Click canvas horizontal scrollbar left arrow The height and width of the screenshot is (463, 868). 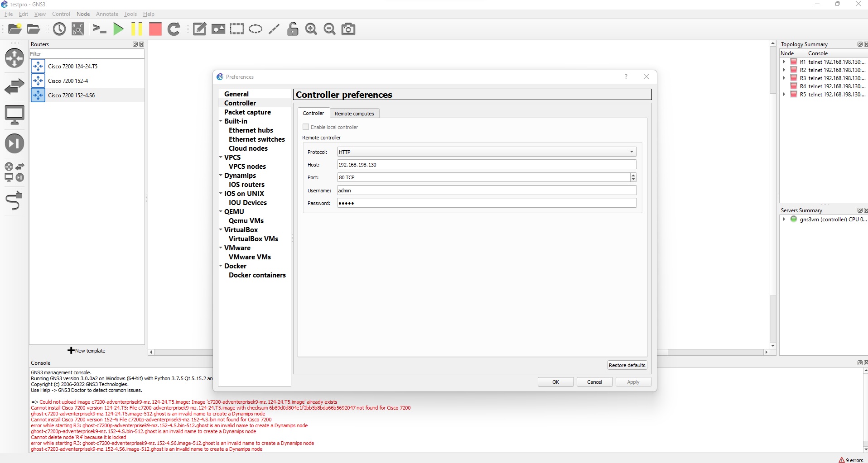pos(151,352)
